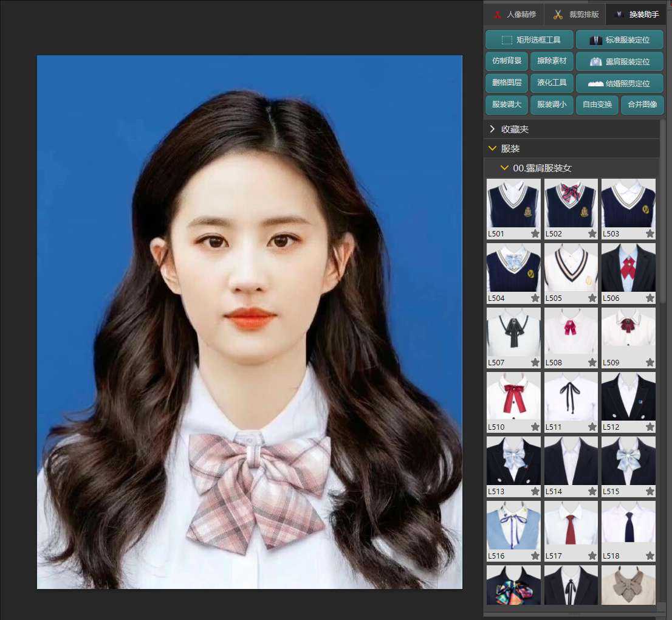Image resolution: width=672 pixels, height=620 pixels.
Task: Star the L505 white sweater outfit
Action: (592, 298)
